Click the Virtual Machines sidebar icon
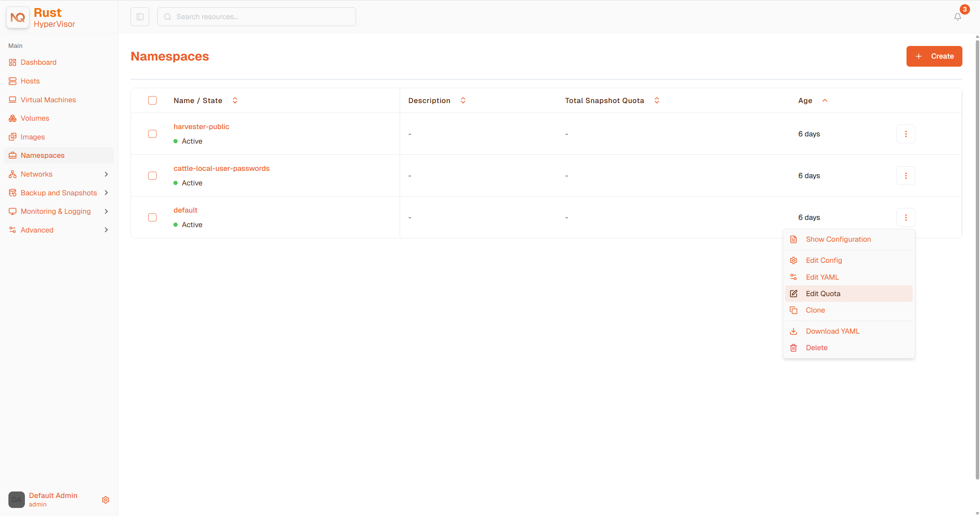Viewport: 980px width, 516px height. [x=13, y=100]
